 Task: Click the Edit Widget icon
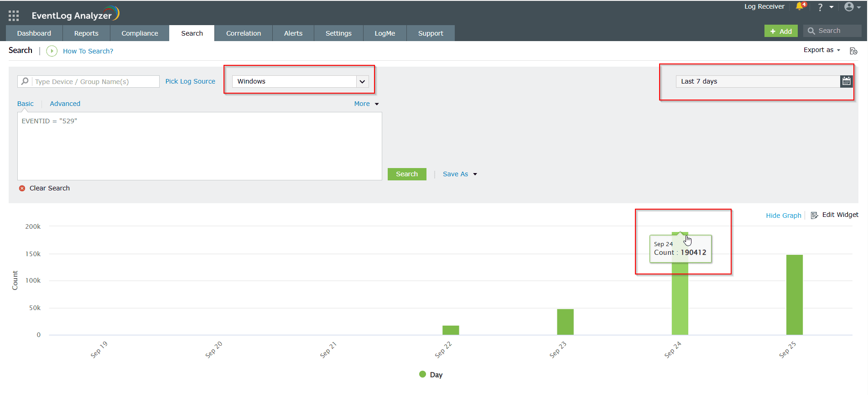click(814, 215)
